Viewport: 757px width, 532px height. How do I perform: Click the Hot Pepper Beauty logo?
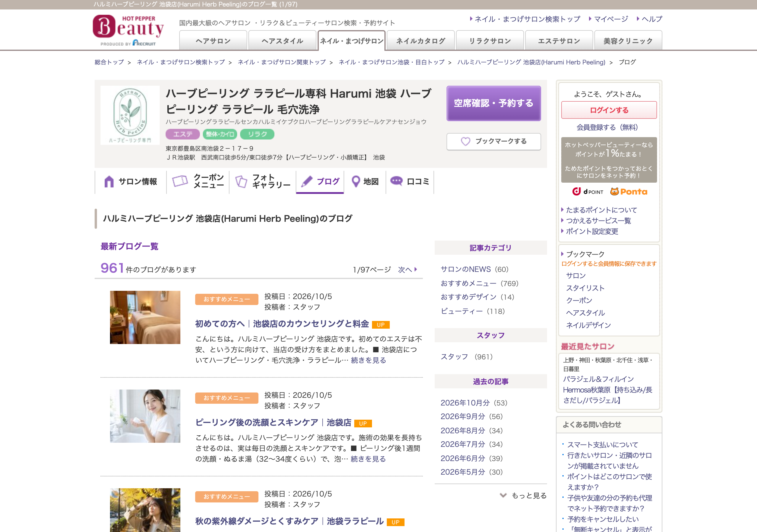click(x=128, y=30)
